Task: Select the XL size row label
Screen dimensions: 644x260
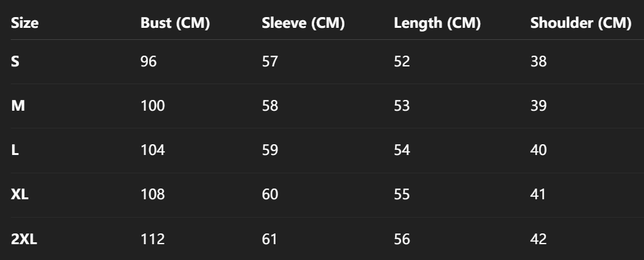Action: (20, 195)
